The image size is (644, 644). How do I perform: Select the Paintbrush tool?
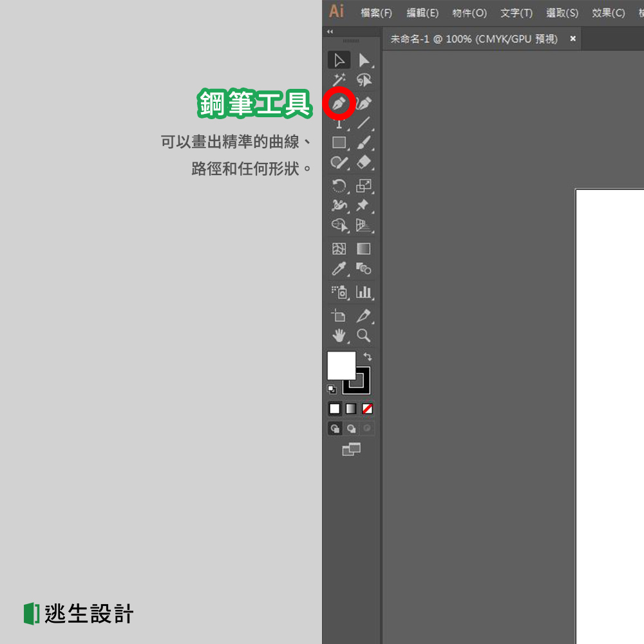(x=363, y=142)
